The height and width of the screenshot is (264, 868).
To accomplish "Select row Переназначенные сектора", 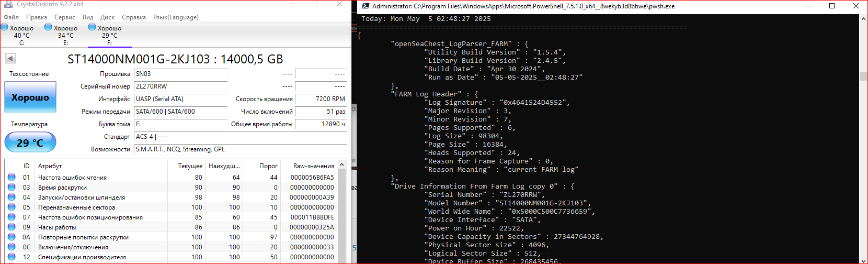I will coord(171,207).
